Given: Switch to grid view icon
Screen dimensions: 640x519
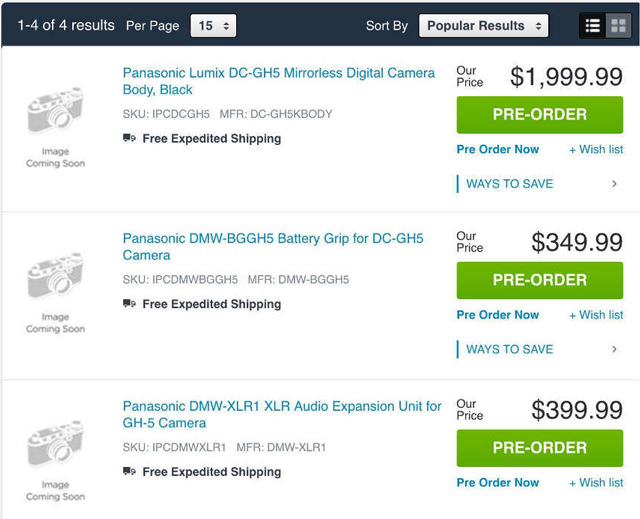Looking at the screenshot, I should tap(618, 26).
